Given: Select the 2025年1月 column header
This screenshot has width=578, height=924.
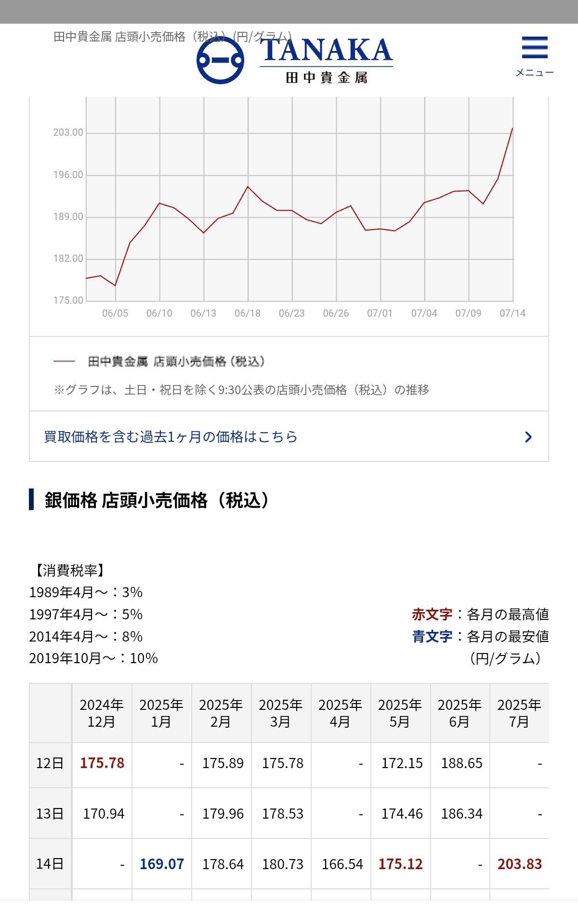Looking at the screenshot, I should 161,713.
